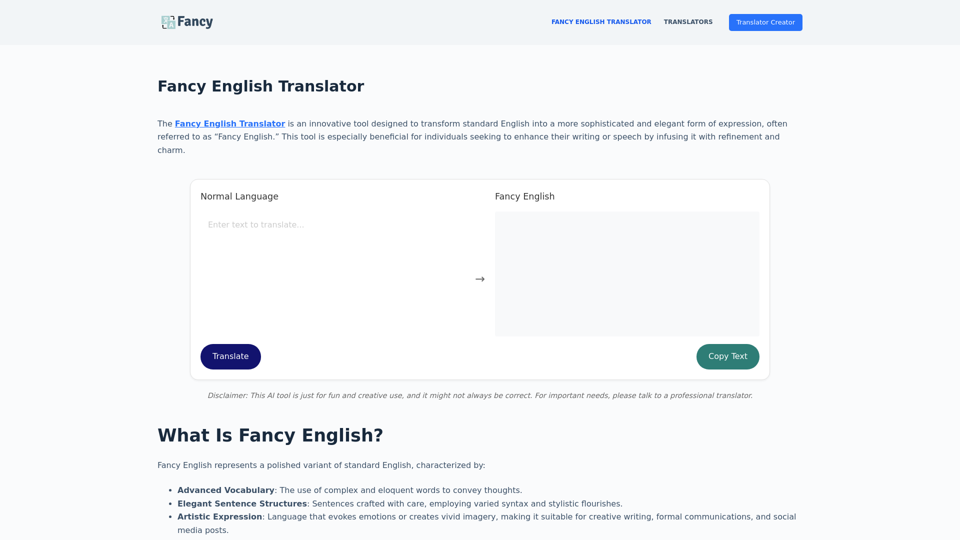Click the italic disclaimer text
Screen dimensions: 960x540
pos(480,396)
